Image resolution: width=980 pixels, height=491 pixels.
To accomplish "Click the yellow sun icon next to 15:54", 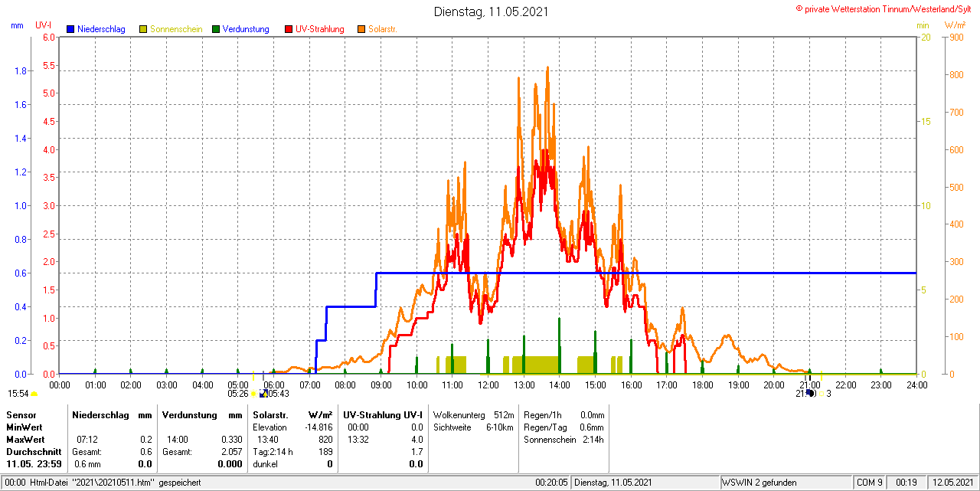I will [34, 394].
